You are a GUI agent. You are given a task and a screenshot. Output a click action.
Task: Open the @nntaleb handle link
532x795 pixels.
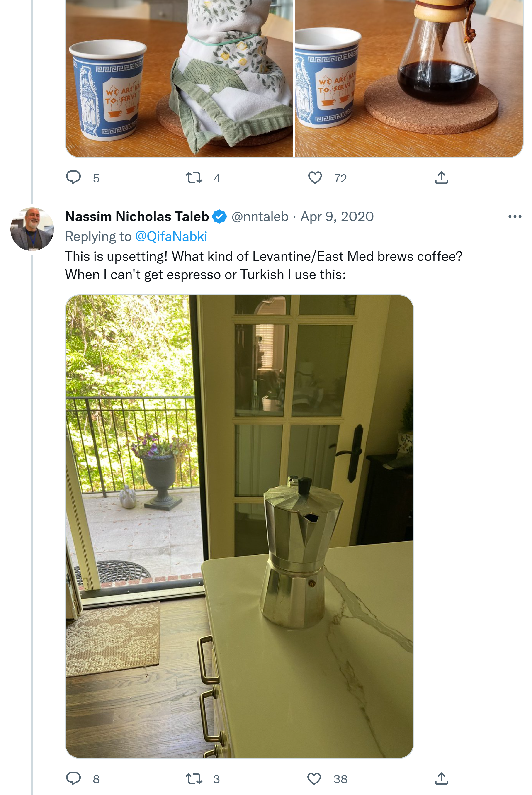(x=260, y=216)
